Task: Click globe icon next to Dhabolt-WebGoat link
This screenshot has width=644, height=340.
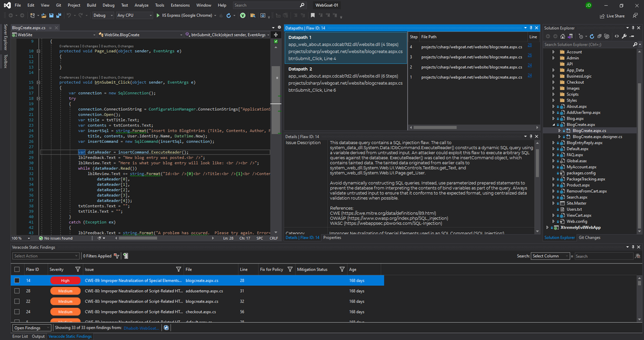Action: tap(166, 327)
